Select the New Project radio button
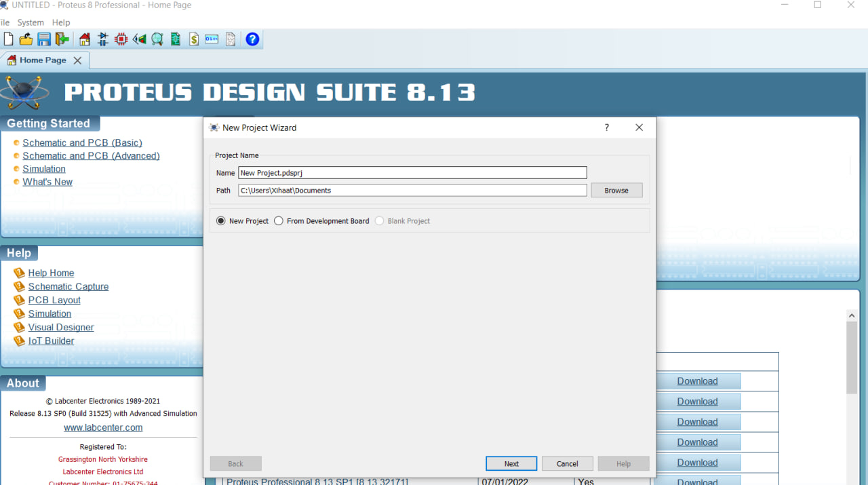 (220, 221)
